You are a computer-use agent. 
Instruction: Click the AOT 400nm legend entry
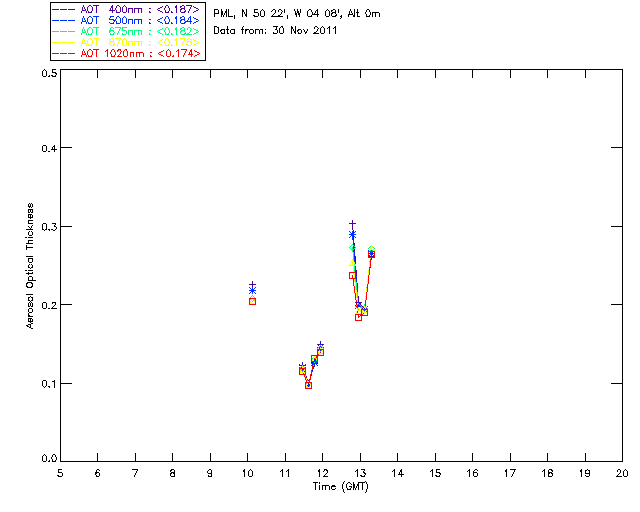126,9
